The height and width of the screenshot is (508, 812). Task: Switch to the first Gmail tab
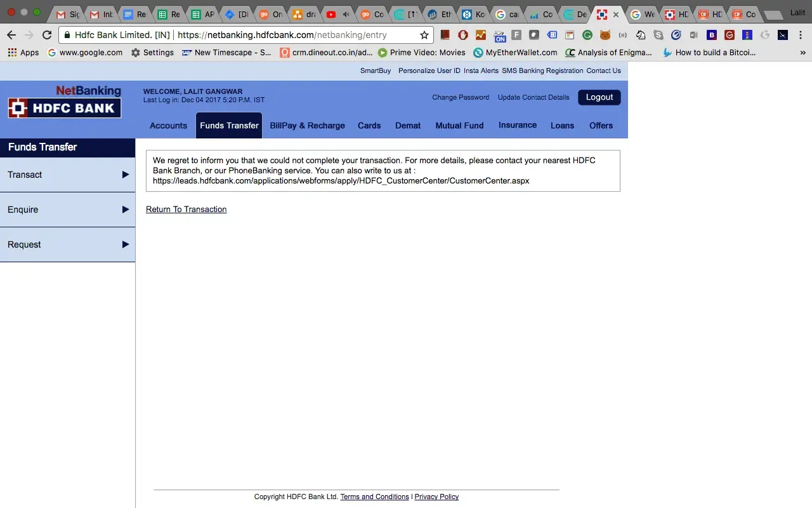click(x=68, y=14)
